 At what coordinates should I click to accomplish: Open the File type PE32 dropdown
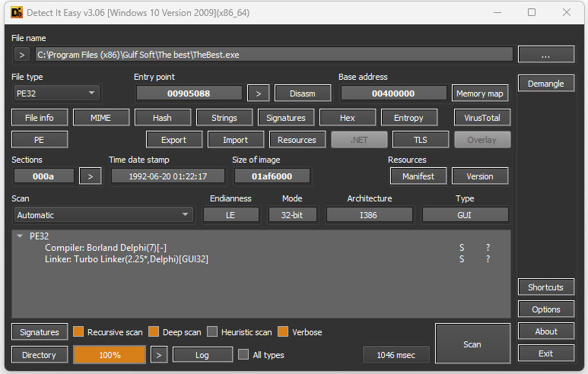[x=56, y=93]
